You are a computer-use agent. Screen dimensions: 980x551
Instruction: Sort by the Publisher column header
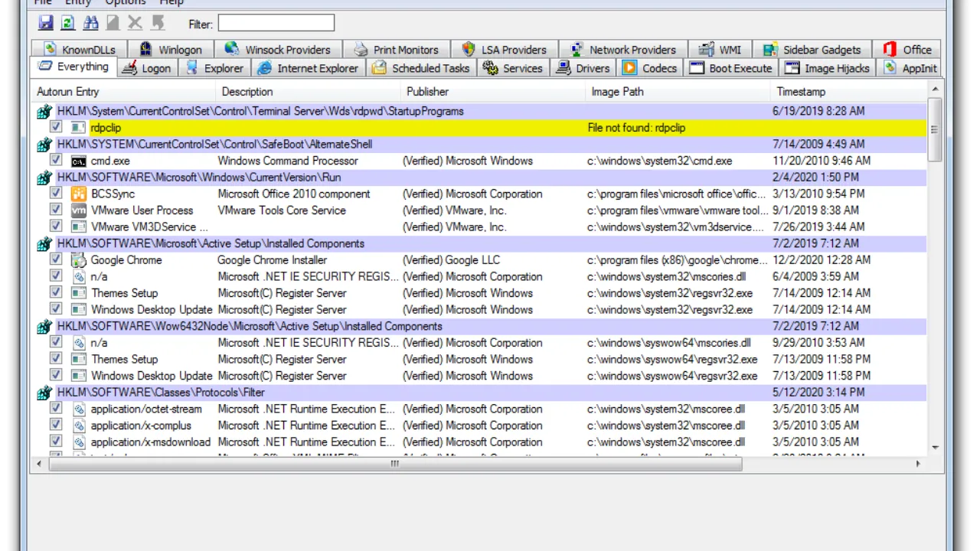[x=492, y=92]
